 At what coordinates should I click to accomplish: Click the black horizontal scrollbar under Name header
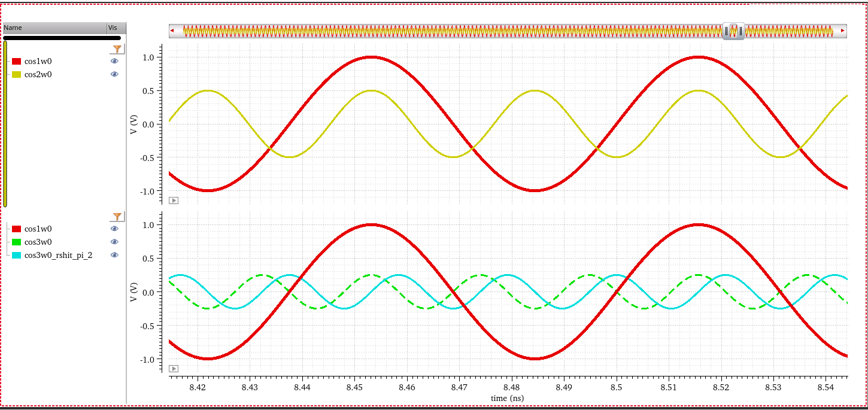point(62,38)
